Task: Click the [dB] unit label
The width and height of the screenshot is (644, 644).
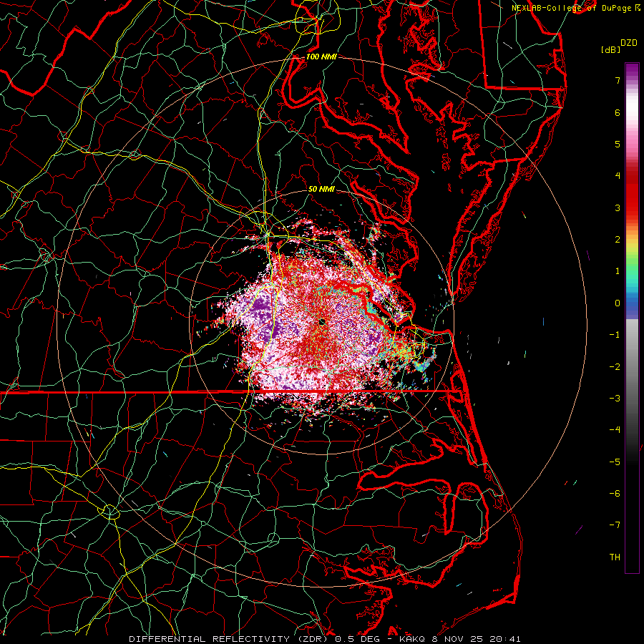Action: [x=610, y=49]
